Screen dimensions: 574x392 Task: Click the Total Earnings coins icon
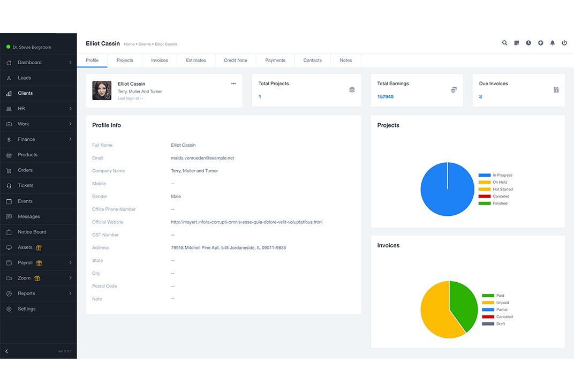click(x=454, y=90)
